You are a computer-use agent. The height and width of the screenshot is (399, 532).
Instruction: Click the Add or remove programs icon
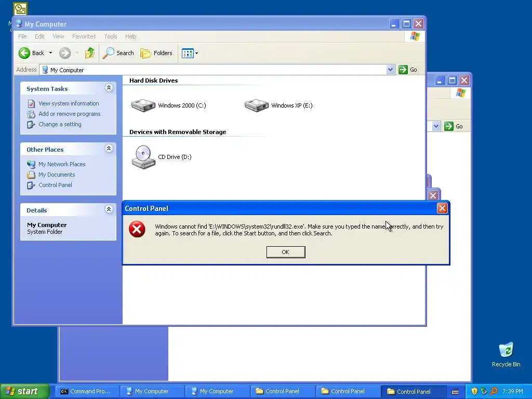(x=31, y=114)
